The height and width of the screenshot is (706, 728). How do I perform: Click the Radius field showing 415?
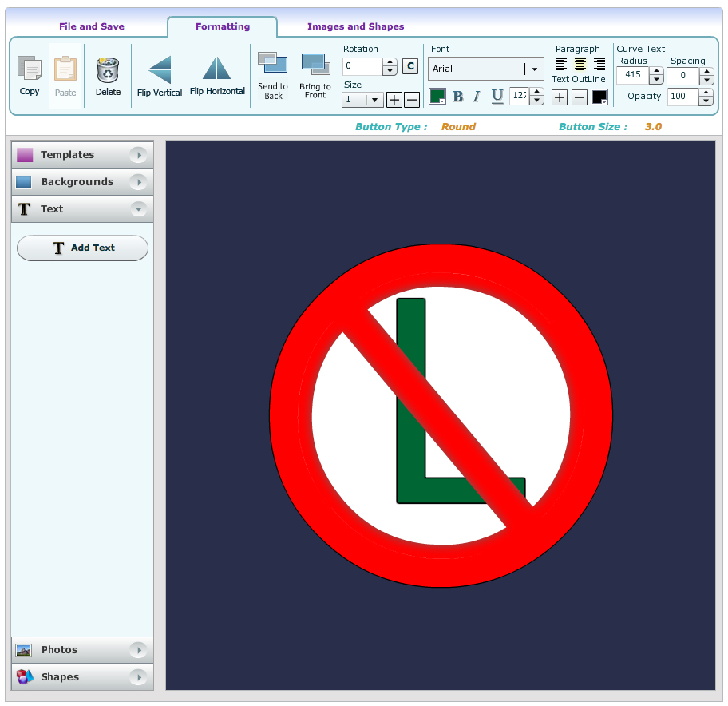tap(633, 75)
